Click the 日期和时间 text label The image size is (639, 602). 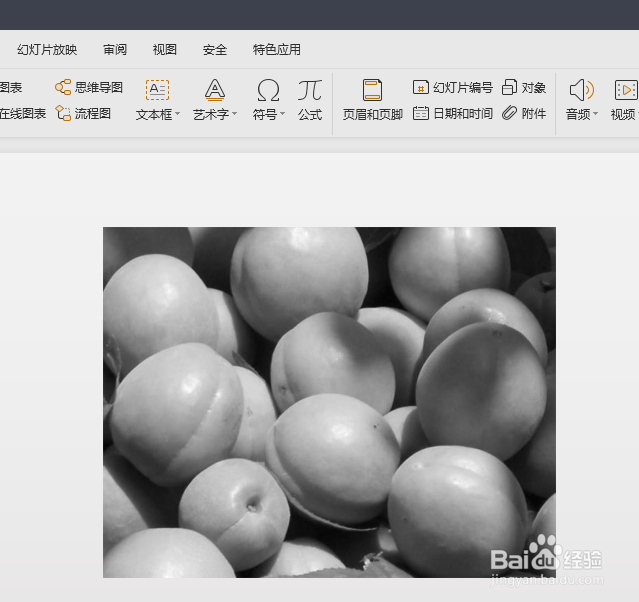click(463, 113)
